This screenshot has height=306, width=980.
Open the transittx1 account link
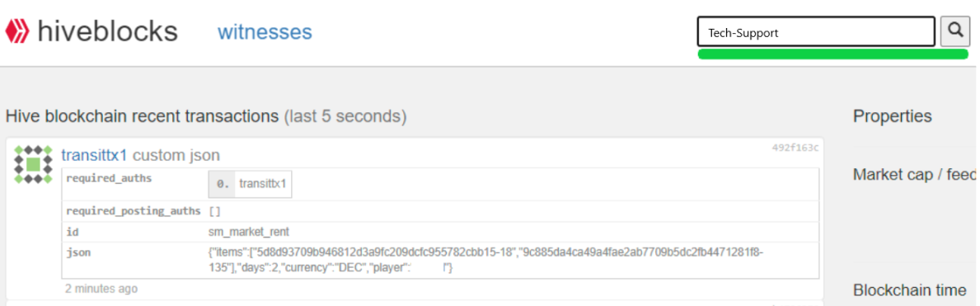click(95, 154)
